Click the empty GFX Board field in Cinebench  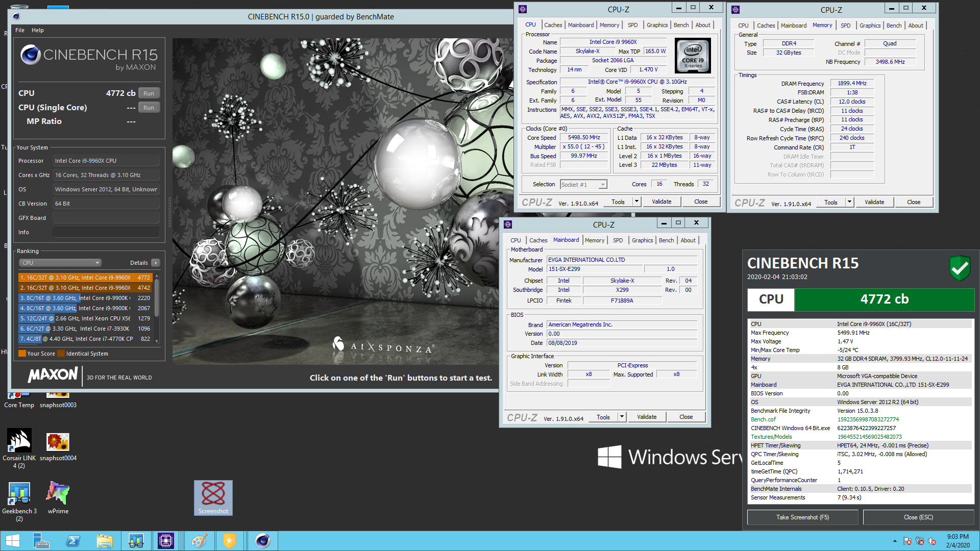(x=106, y=218)
